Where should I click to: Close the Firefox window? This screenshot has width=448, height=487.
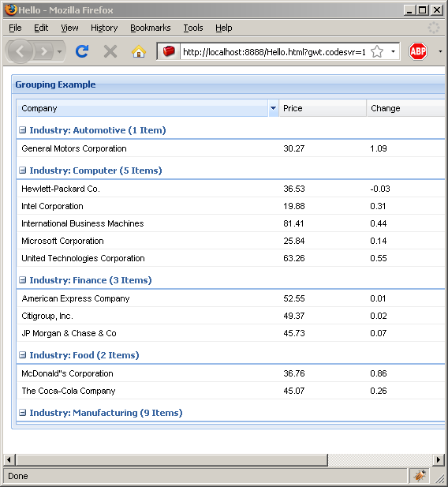pos(437,10)
